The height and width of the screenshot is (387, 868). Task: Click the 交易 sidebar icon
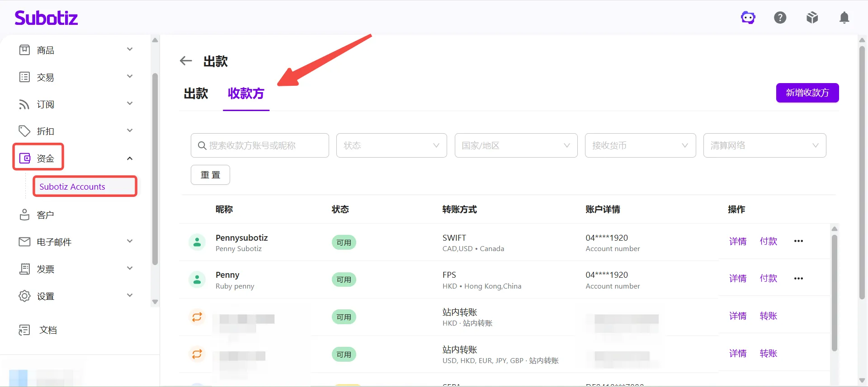tap(24, 77)
